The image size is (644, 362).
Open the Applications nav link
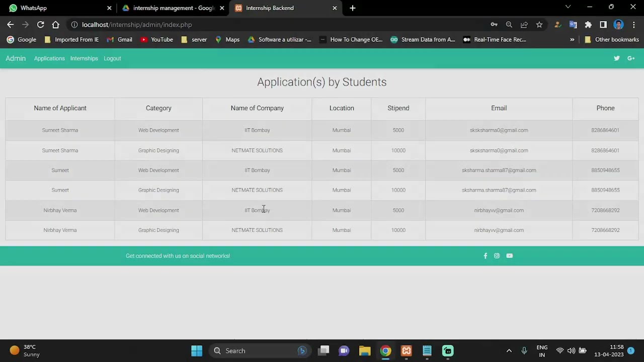tap(49, 58)
